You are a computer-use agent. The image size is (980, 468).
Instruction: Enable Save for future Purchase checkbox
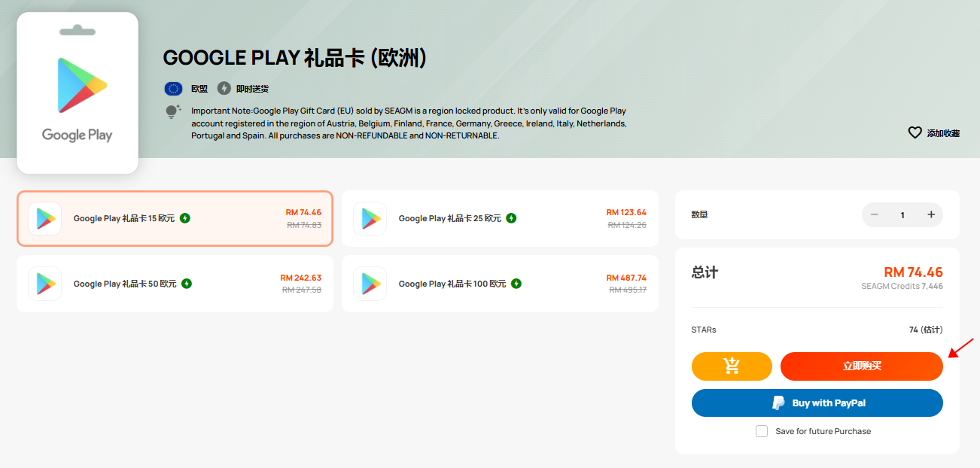coord(762,431)
